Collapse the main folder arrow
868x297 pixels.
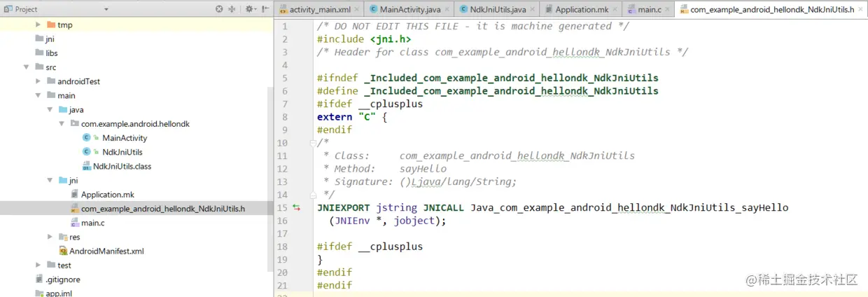coord(38,95)
